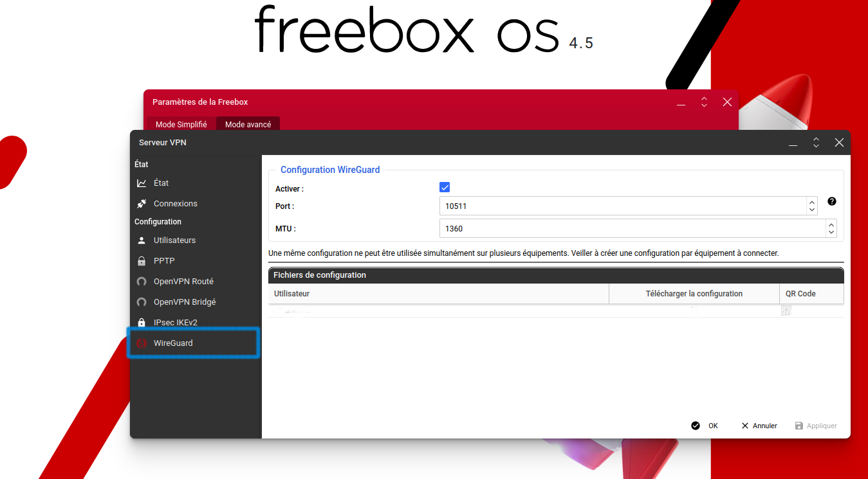Open the IPsec IKEv2 entry
Viewport: 868px width, 479px height.
click(x=196, y=323)
